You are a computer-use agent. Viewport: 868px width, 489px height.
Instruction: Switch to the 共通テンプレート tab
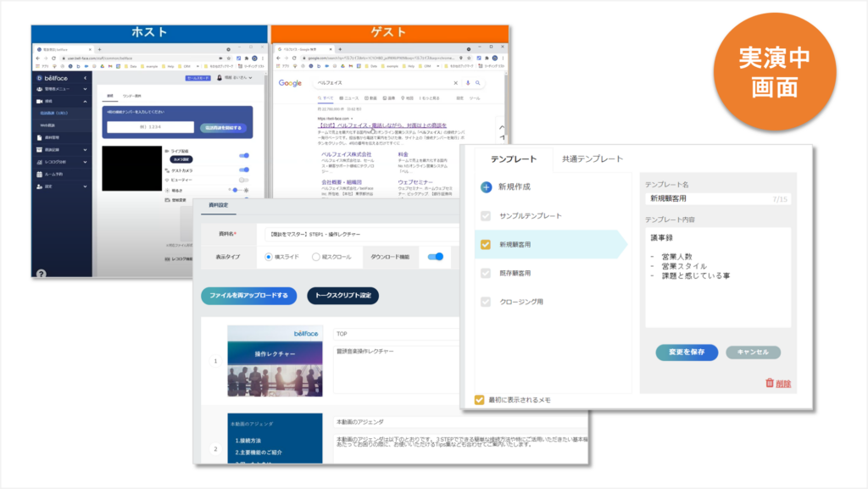coord(593,158)
